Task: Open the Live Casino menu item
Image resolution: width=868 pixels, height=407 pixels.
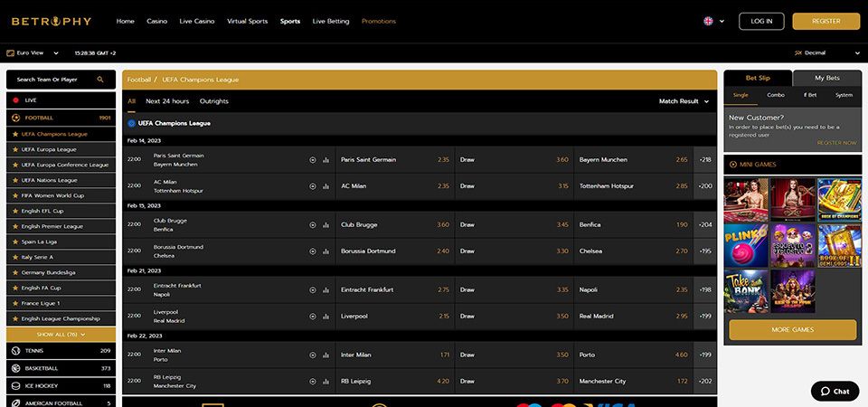Action: 197,22
